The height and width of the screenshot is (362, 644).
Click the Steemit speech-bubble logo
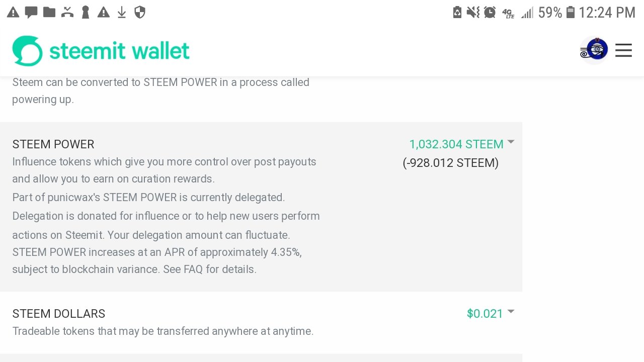click(28, 51)
